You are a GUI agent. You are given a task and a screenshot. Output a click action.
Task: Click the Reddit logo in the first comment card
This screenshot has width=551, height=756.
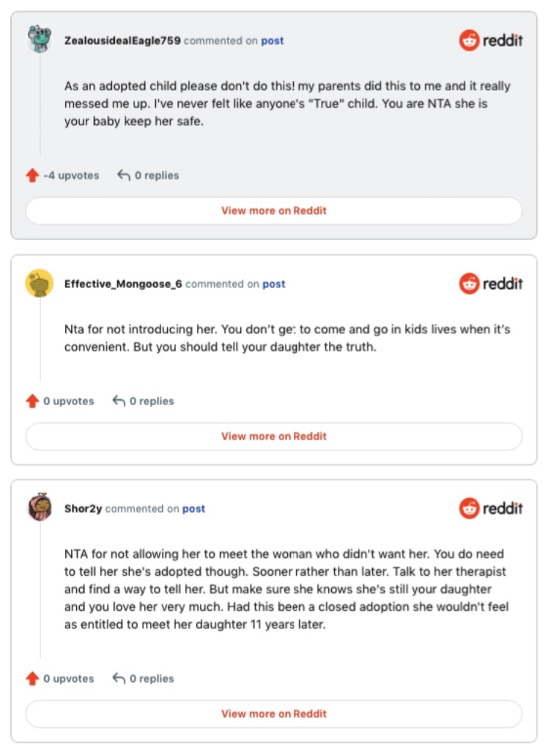(490, 40)
